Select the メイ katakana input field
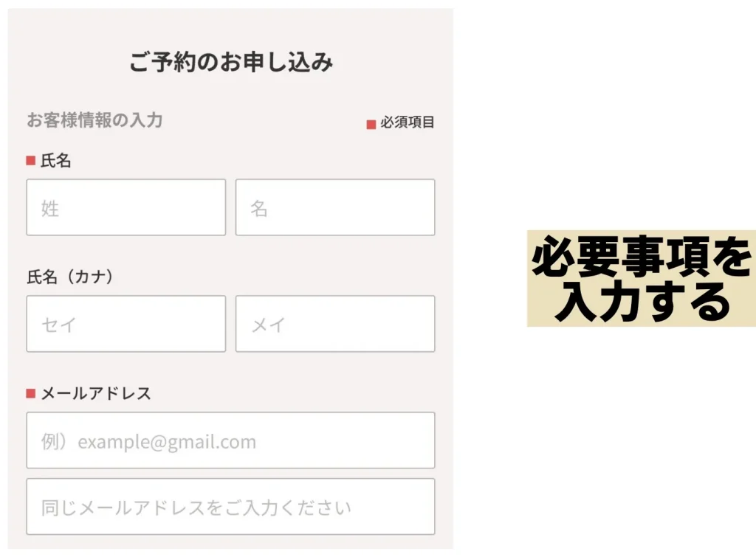This screenshot has width=756, height=557. [335, 324]
